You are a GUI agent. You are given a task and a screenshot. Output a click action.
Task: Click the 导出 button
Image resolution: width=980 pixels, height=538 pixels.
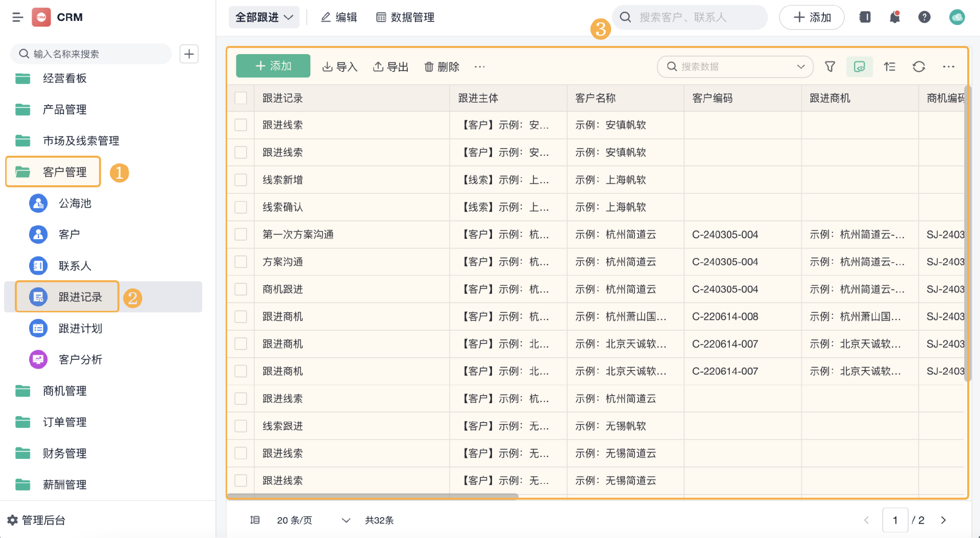[390, 67]
